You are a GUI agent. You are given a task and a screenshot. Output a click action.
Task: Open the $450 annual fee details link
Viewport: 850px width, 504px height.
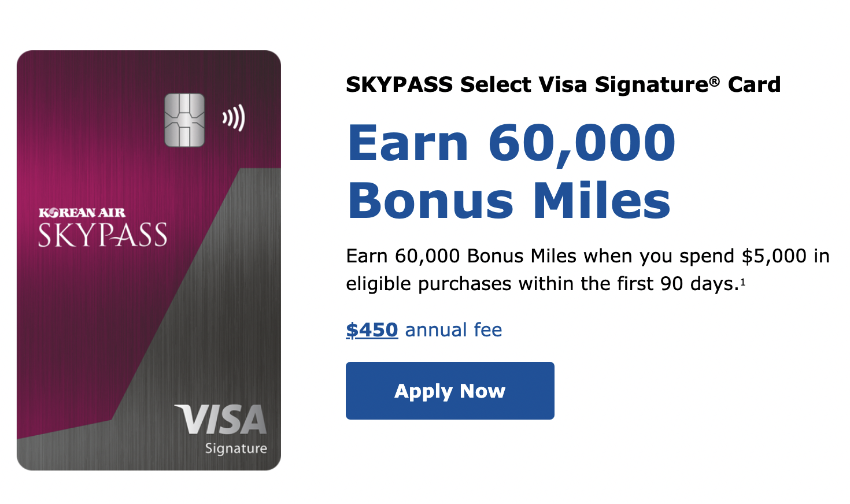(371, 329)
